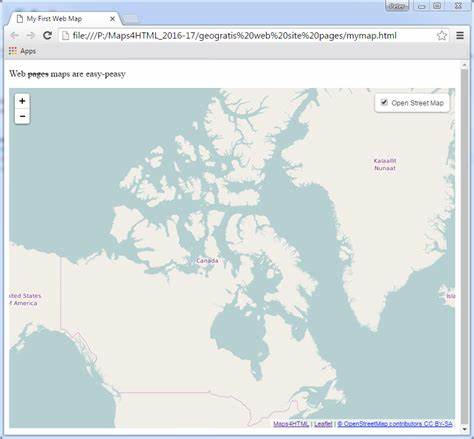Go back using the browser back arrow
474x439 pixels.
click(x=14, y=35)
